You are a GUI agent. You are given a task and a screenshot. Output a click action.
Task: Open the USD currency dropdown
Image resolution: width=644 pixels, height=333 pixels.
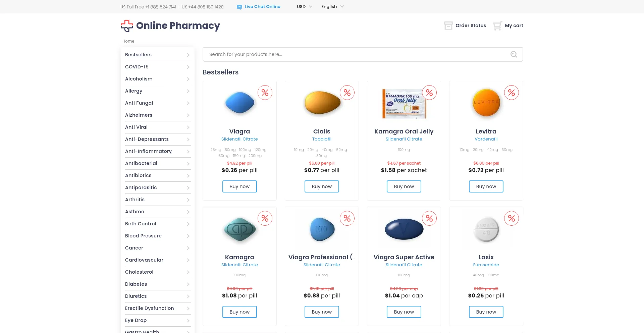coord(304,7)
